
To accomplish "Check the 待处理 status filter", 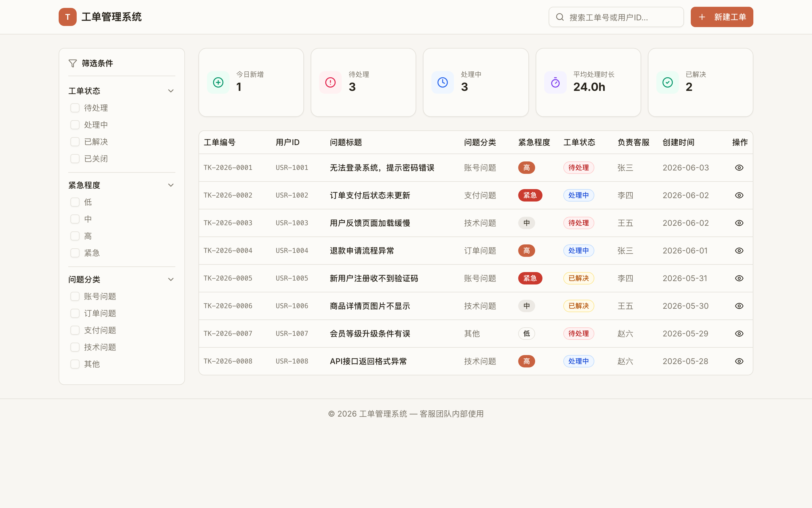I will [x=75, y=108].
